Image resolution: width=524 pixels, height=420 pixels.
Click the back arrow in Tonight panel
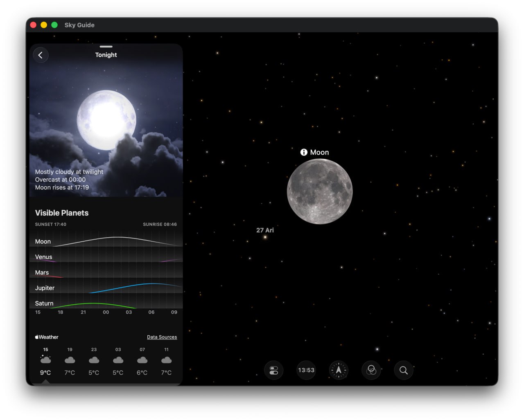click(41, 55)
